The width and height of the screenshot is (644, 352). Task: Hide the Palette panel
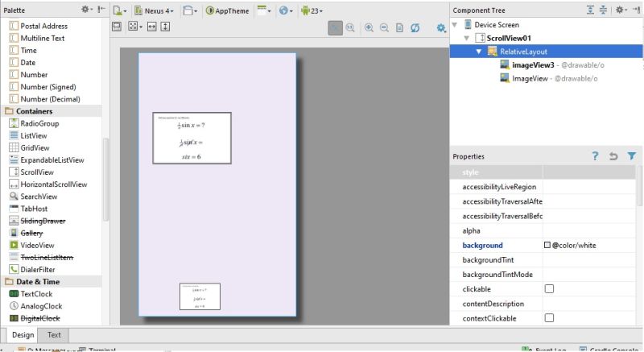pos(101,10)
